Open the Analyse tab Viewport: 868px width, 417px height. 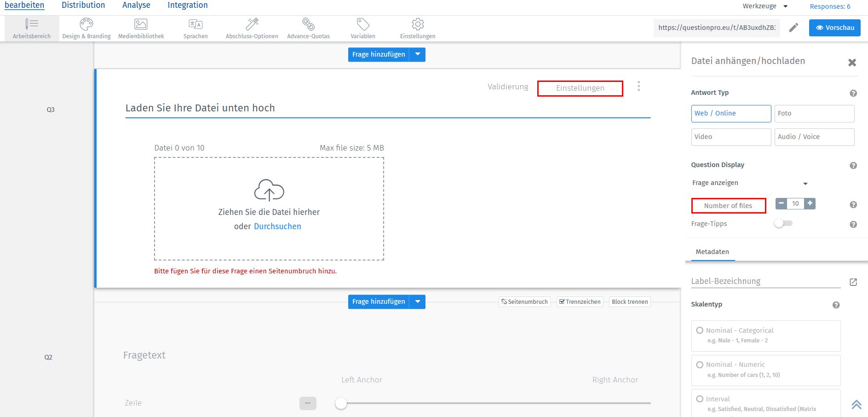(x=136, y=6)
